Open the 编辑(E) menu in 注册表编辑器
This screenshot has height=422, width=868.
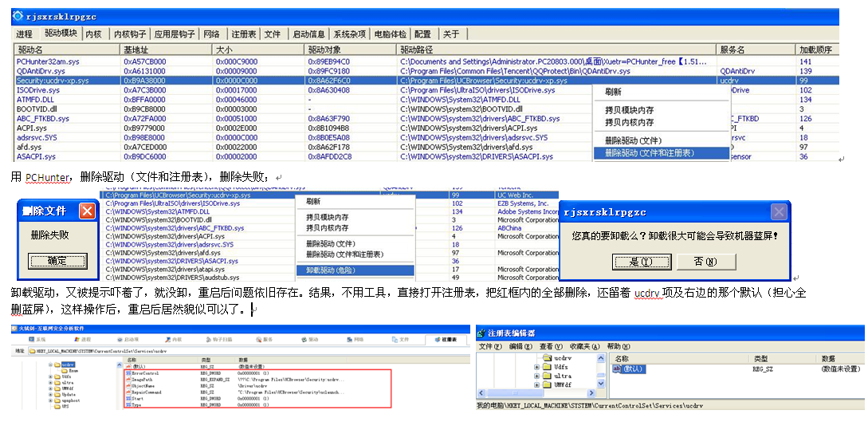pyautogui.click(x=521, y=347)
